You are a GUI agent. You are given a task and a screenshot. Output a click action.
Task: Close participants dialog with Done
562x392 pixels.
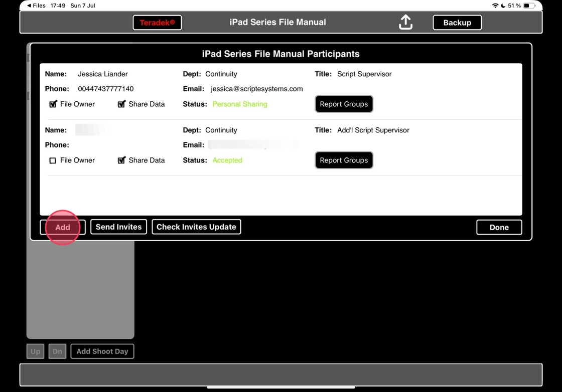pyautogui.click(x=499, y=227)
